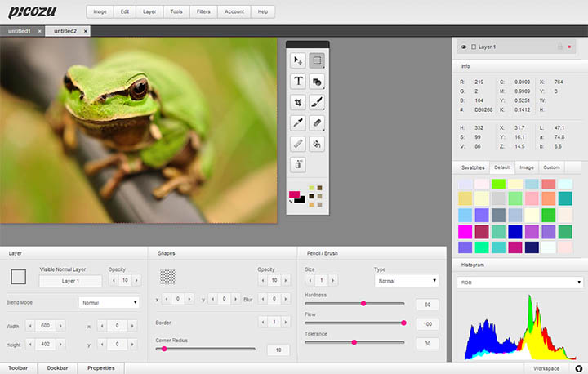This screenshot has height=374, width=588.
Task: Decrease layer Height with left arrow
Action: (x=30, y=344)
